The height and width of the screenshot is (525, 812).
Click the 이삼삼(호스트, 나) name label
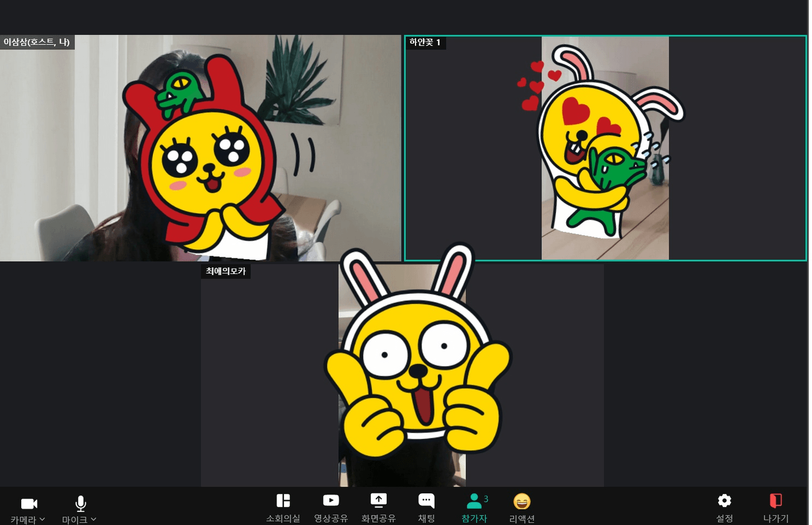click(x=37, y=42)
